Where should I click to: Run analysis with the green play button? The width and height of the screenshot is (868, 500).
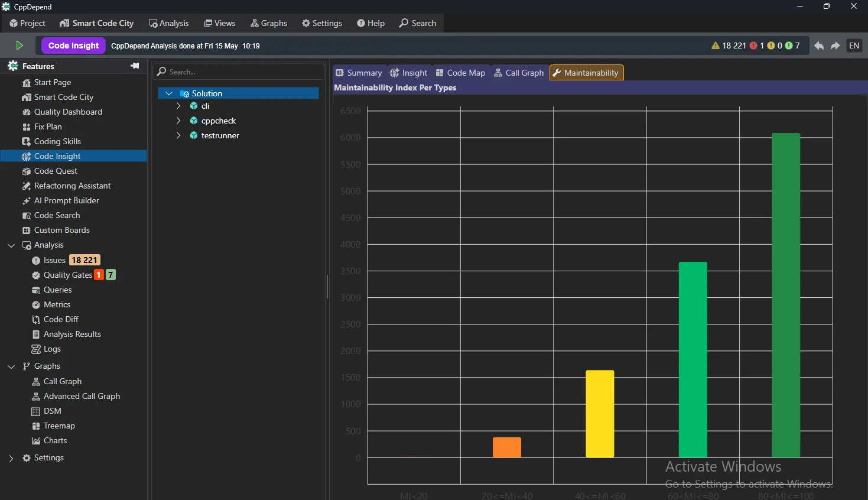pos(19,46)
